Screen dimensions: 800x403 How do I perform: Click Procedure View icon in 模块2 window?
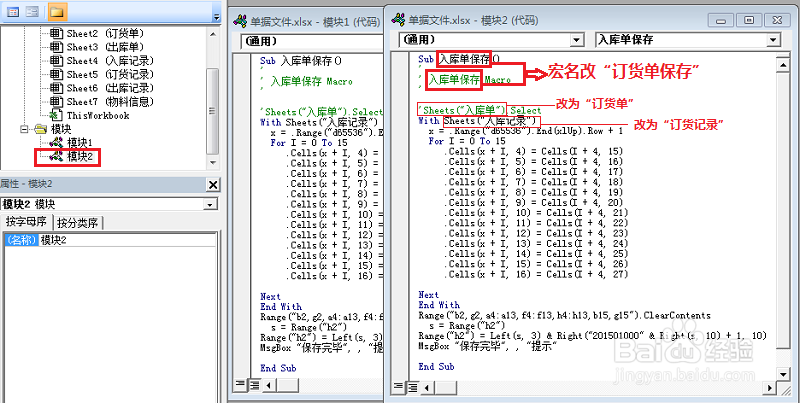pos(398,386)
